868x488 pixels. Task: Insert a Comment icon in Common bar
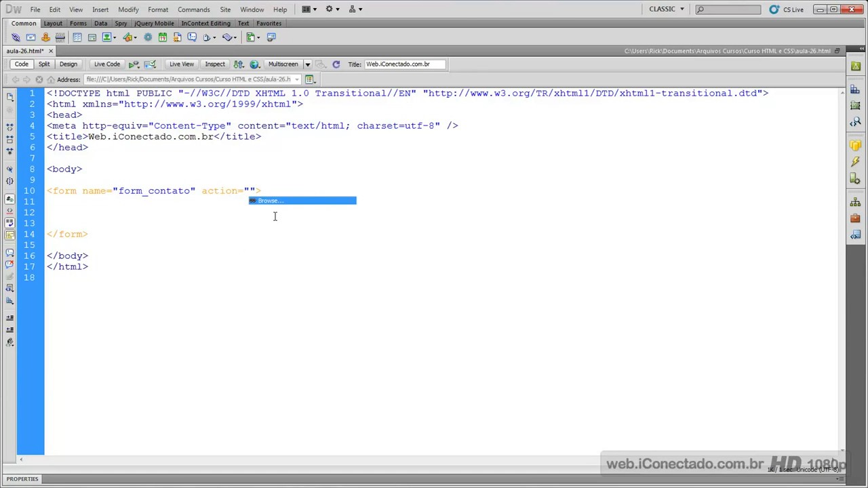tap(192, 37)
